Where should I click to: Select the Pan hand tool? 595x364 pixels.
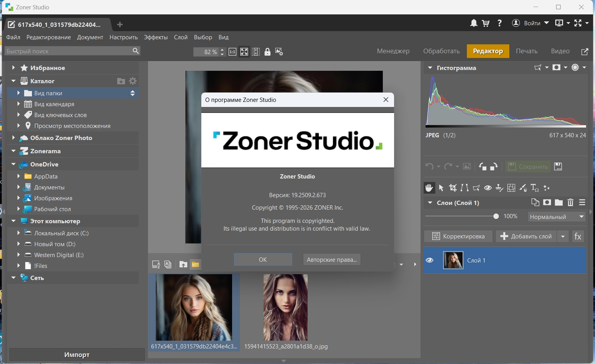429,188
